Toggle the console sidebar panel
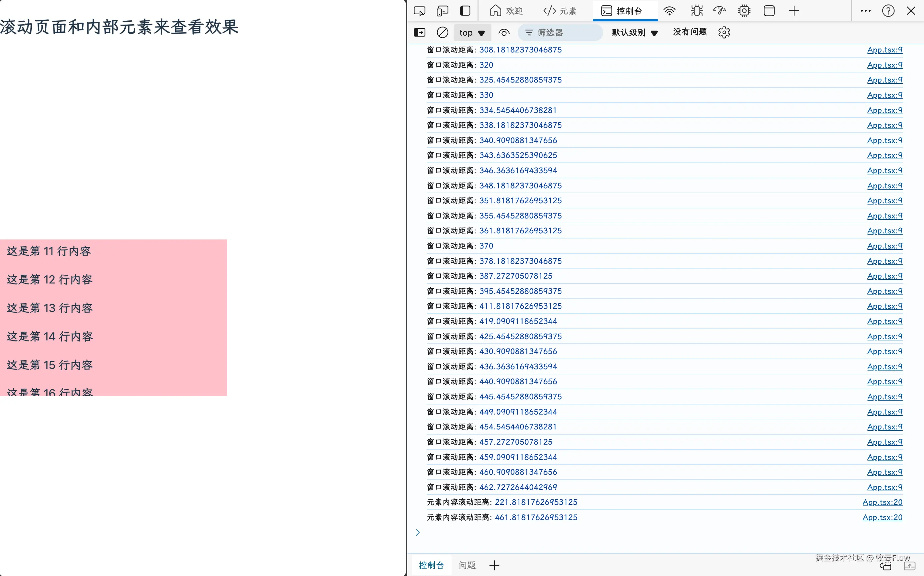 click(420, 32)
